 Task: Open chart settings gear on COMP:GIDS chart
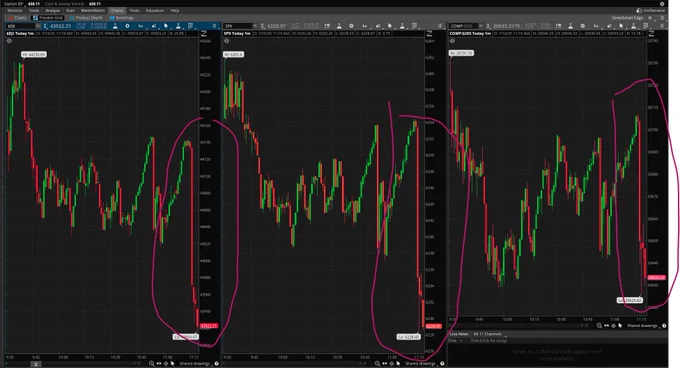582,26
